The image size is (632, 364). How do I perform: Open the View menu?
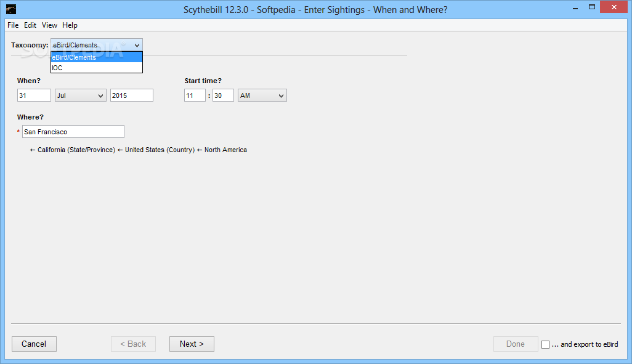coord(49,25)
